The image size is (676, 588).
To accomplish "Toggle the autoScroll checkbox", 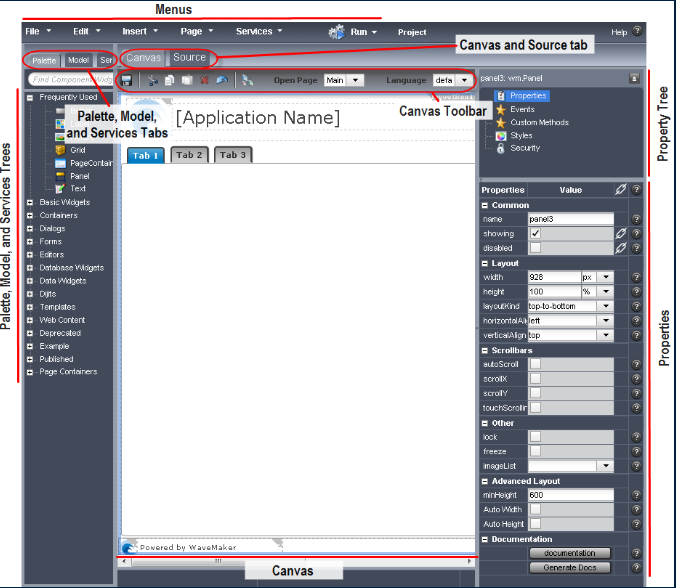I will (535, 365).
